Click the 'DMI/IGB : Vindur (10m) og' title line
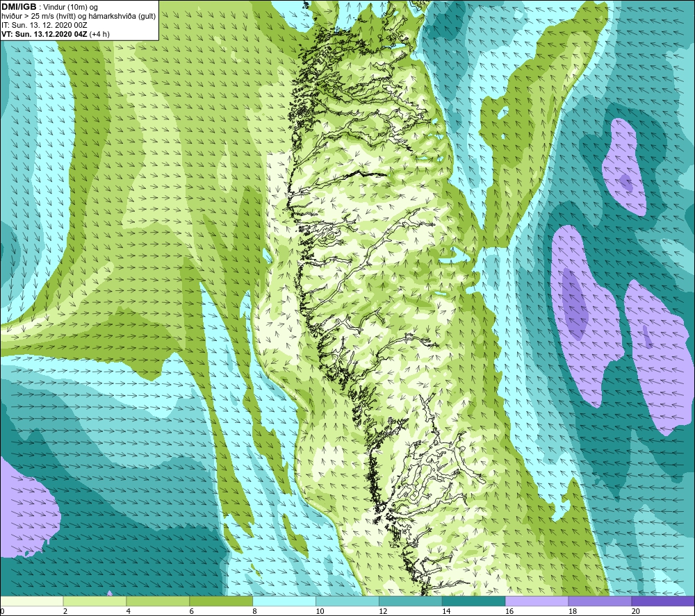Screen dimensions: 695x616 pos(49,7)
